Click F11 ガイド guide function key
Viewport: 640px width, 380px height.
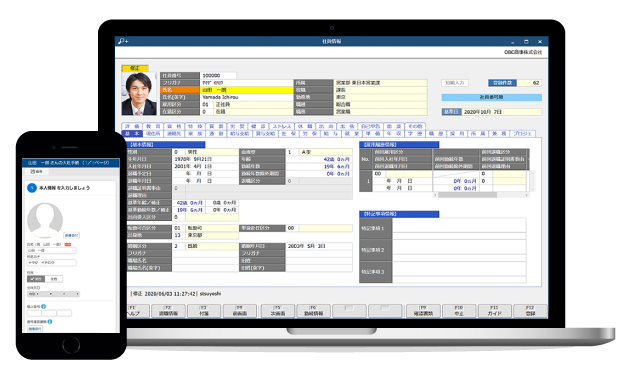[x=494, y=311]
